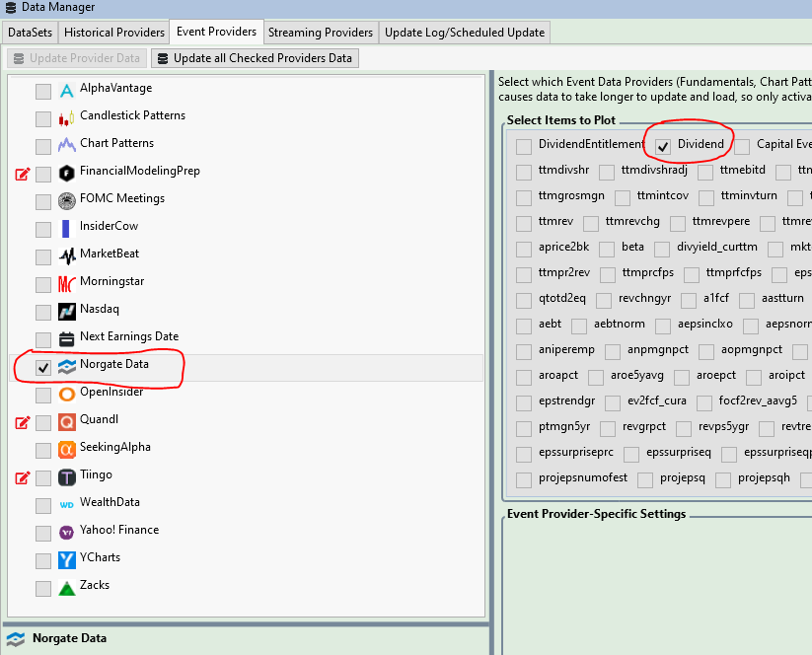
Task: Tick the beta item checkbox
Action: coord(607,250)
